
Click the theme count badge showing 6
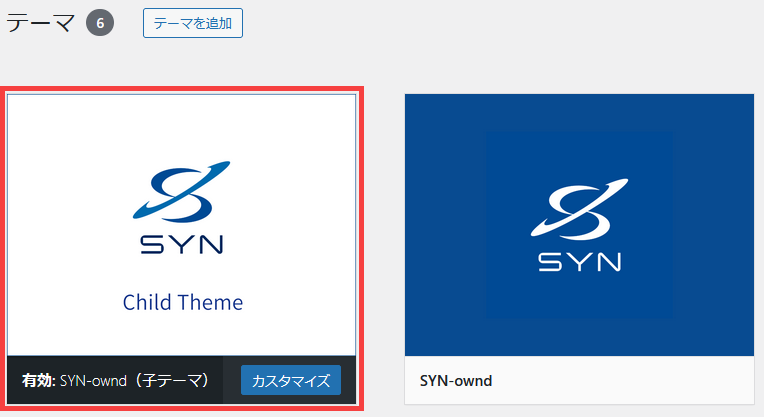point(100,23)
